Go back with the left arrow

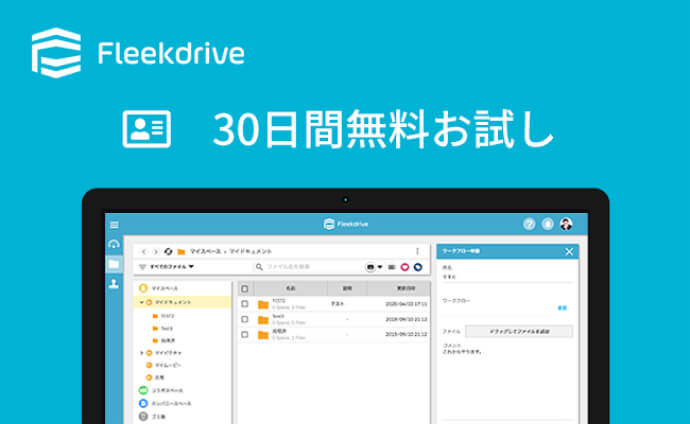click(x=144, y=252)
